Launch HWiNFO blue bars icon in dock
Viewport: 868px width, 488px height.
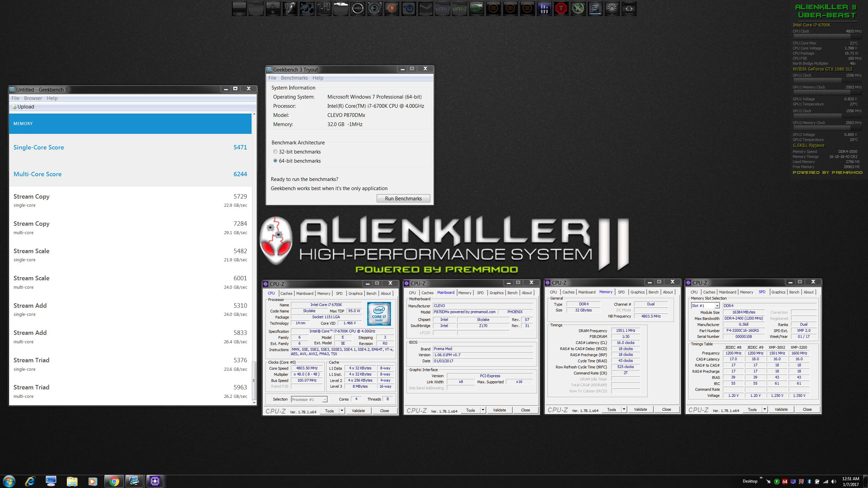tap(544, 8)
